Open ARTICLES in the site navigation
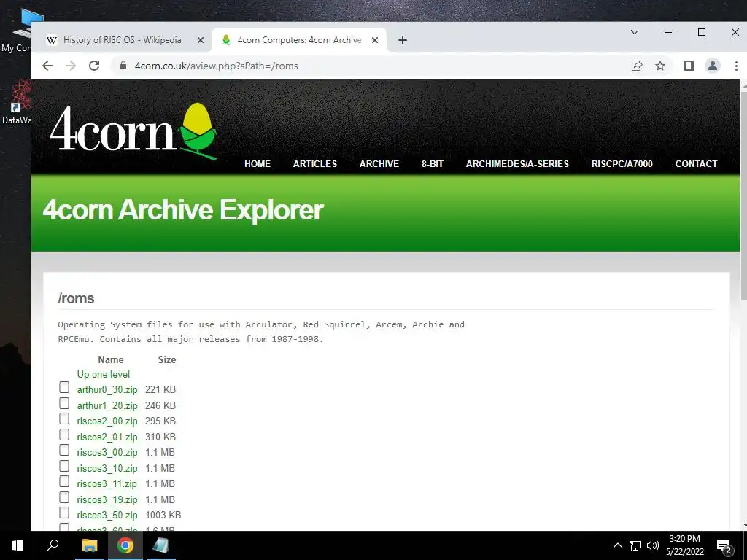747x560 pixels. tap(315, 164)
